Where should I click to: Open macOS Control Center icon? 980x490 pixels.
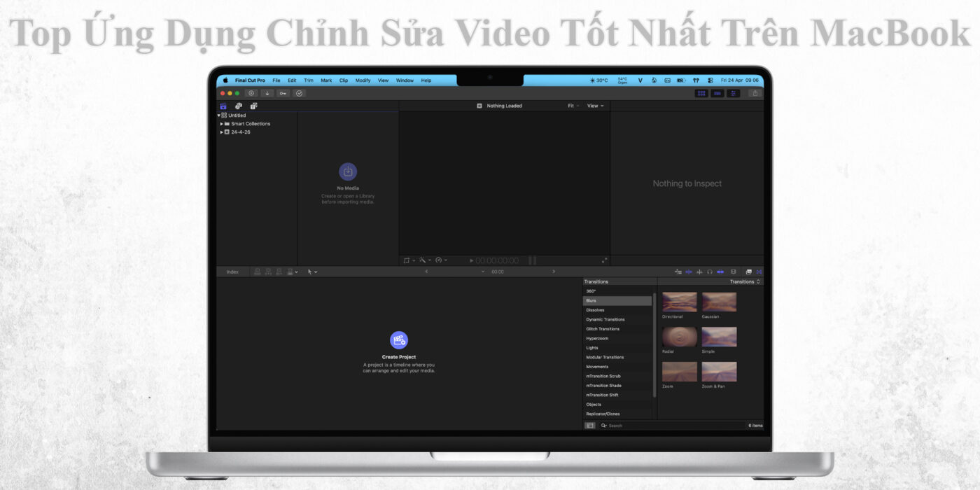click(x=710, y=80)
